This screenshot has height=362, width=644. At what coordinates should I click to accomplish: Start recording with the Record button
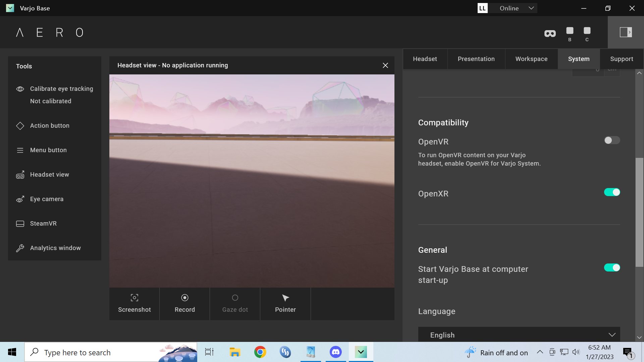click(184, 304)
